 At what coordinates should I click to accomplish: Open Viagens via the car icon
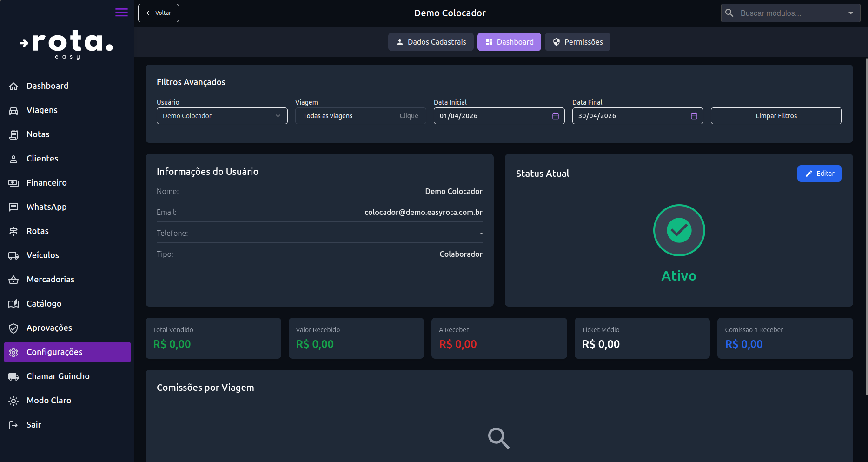tap(13, 111)
